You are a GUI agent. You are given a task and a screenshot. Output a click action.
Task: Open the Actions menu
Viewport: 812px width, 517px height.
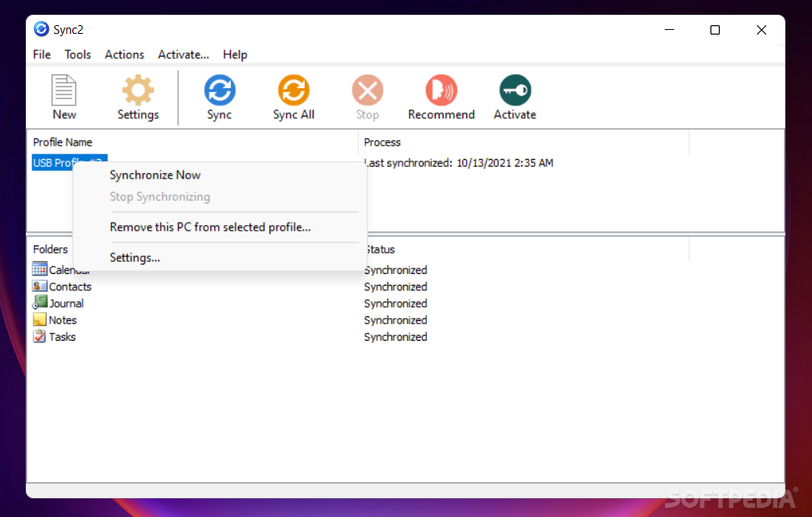[x=124, y=54]
